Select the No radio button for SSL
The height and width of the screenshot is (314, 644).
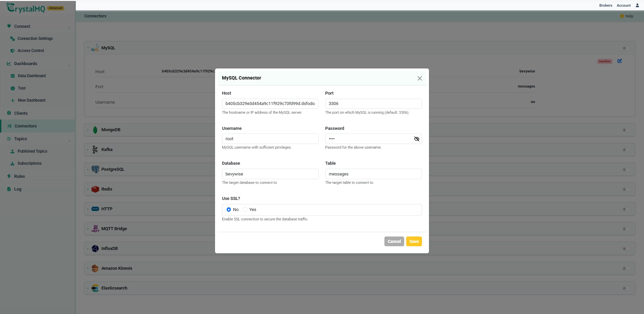(229, 210)
